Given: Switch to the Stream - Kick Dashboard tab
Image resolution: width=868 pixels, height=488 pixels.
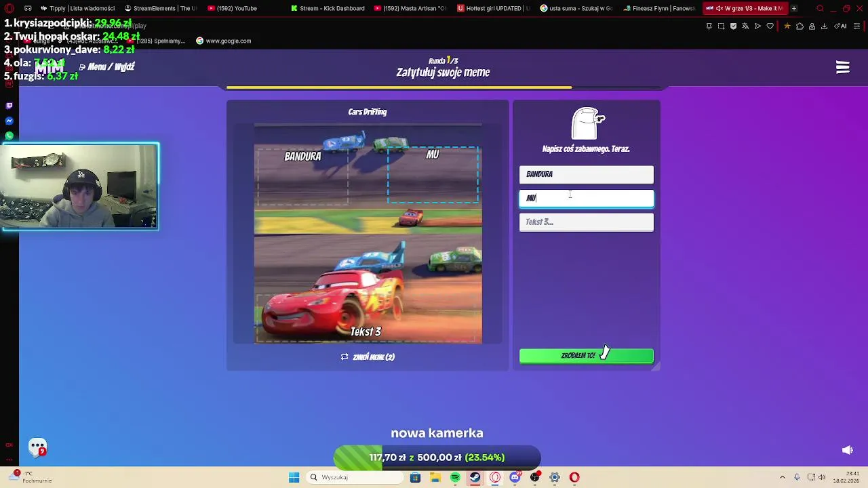Looking at the screenshot, I should [328, 8].
